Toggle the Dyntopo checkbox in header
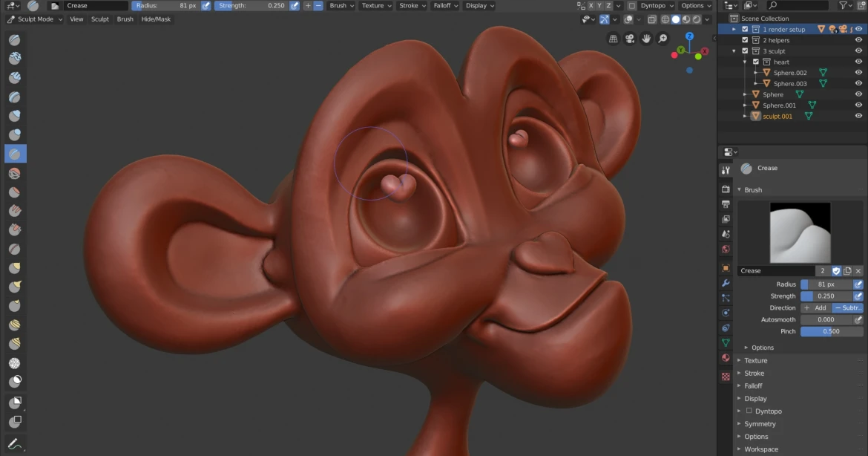Viewport: 868px width, 456px height. coord(631,5)
